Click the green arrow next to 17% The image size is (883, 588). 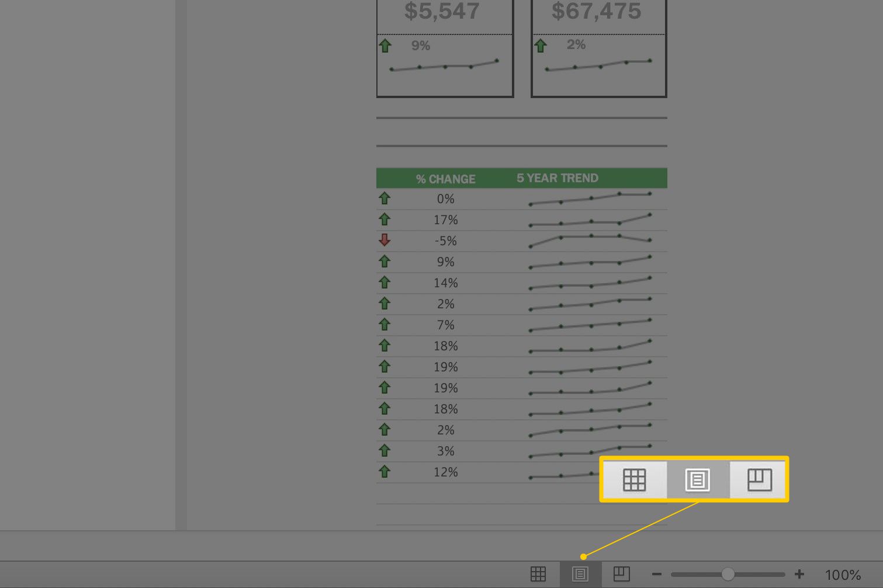tap(385, 219)
